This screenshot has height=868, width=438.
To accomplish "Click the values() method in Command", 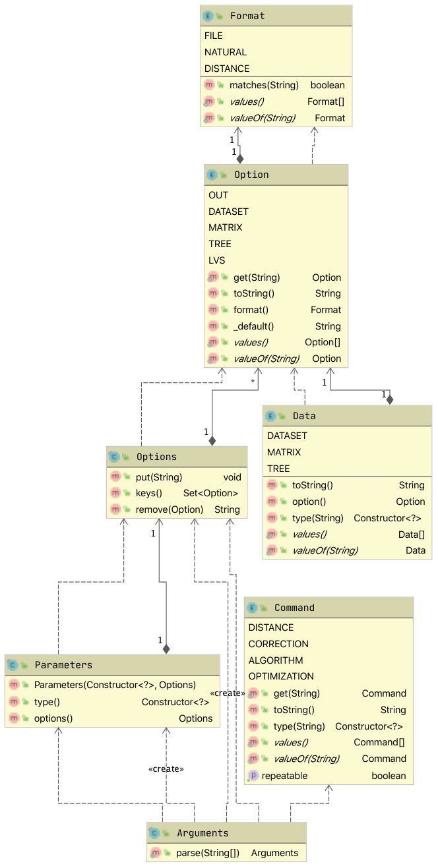I will [x=291, y=742].
